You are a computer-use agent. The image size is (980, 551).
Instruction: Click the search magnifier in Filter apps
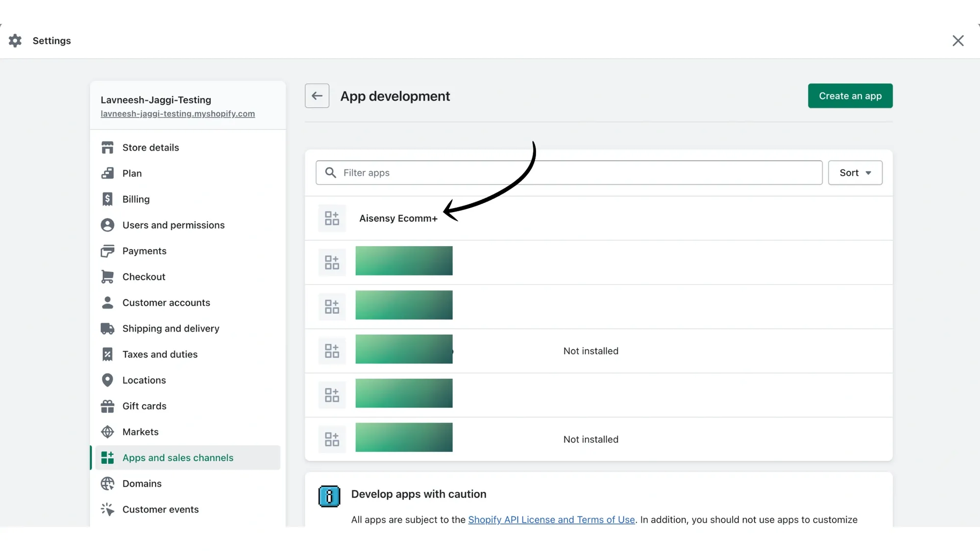click(331, 172)
